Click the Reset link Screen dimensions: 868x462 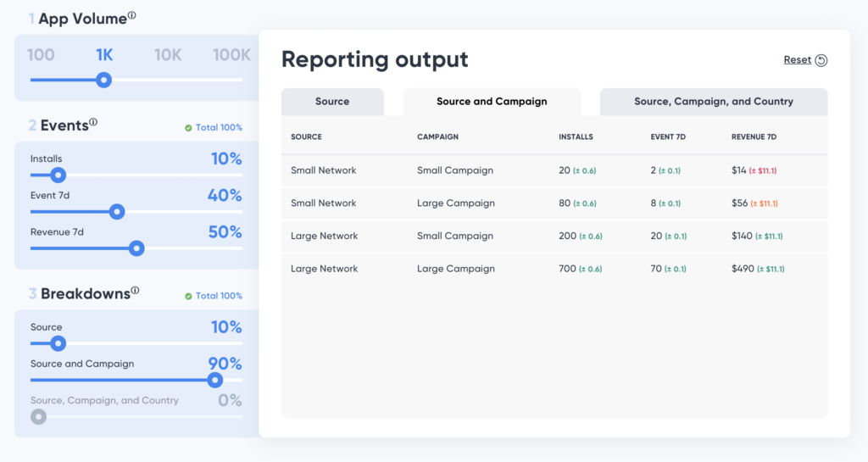pos(797,59)
